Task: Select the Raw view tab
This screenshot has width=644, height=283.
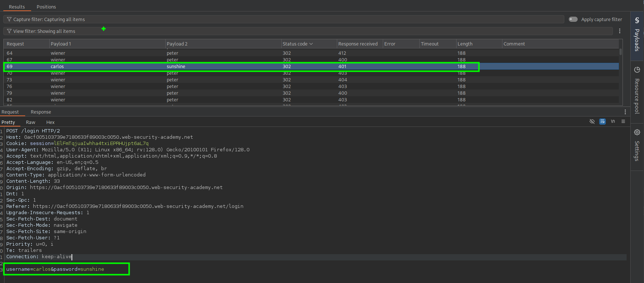Action: (30, 122)
